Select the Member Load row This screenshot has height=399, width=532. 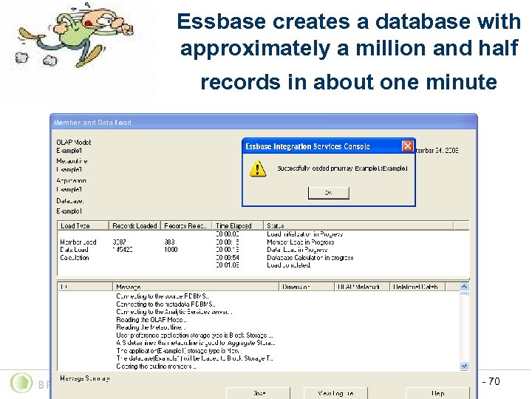[x=263, y=242]
